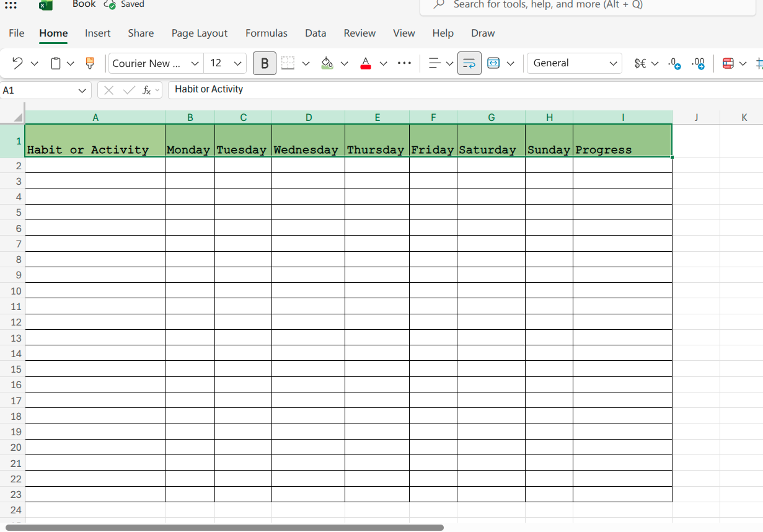Viewport: 763px width, 532px height.
Task: Switch to the Help tab
Action: (443, 33)
